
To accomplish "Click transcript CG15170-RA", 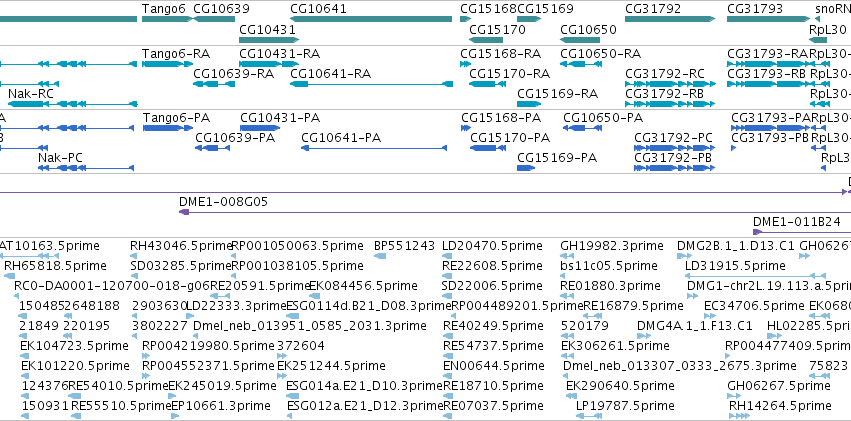I will coord(510,74).
